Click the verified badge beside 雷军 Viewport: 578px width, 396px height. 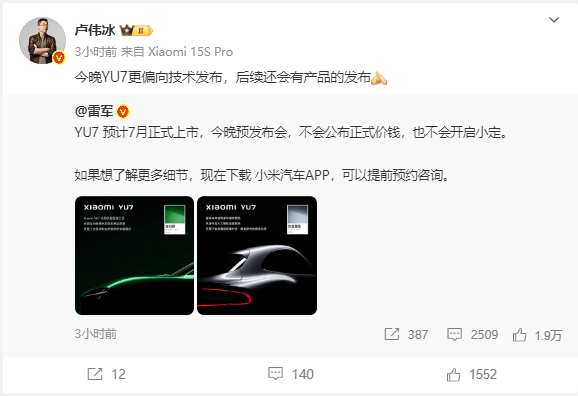tap(123, 111)
